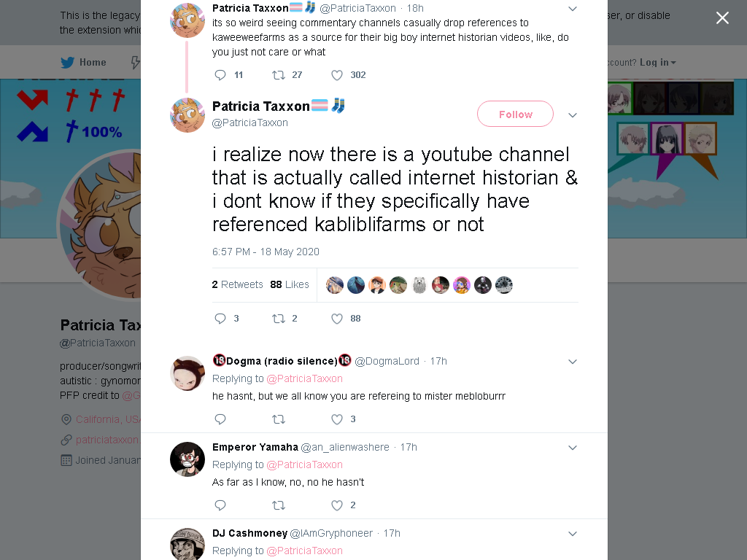Expand the top 18h tweet's options chevron

coord(573,9)
